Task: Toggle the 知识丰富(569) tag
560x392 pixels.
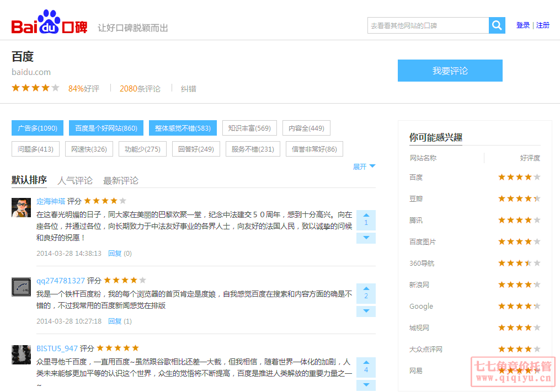Action: (249, 128)
